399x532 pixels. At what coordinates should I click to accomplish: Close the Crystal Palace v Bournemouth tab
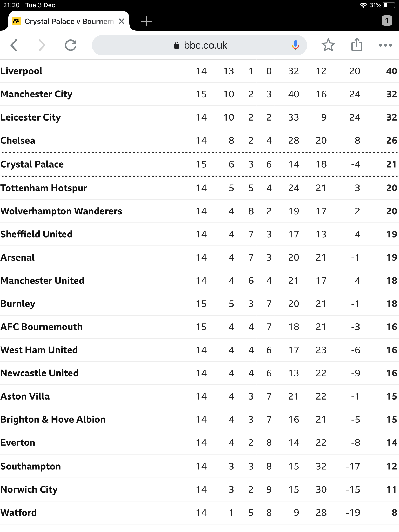click(x=121, y=21)
